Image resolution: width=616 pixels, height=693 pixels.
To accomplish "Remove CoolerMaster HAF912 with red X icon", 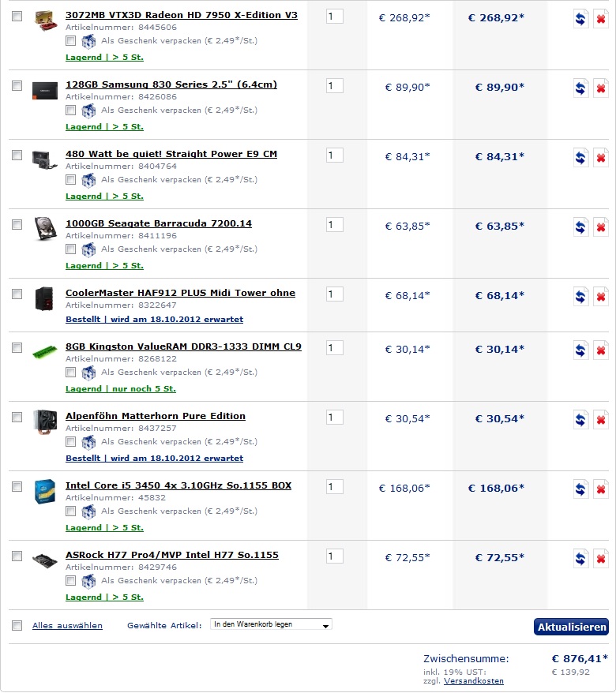I will coord(600,296).
